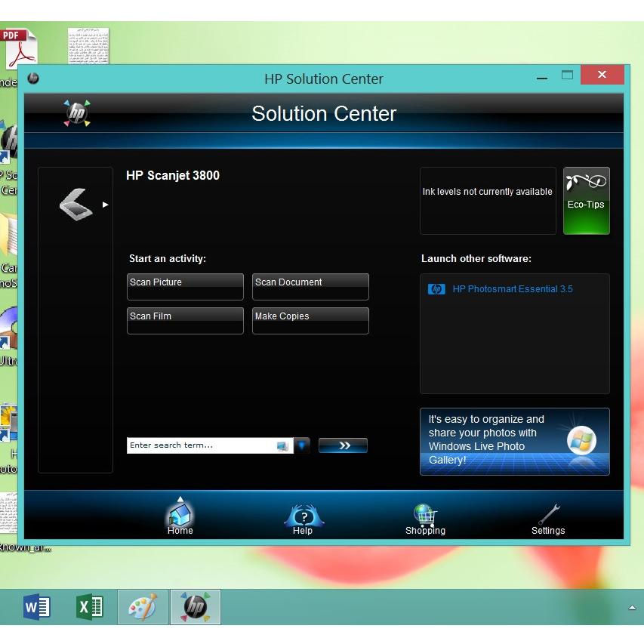Start the Scan Picture activity
The height and width of the screenshot is (644, 644).
185,286
